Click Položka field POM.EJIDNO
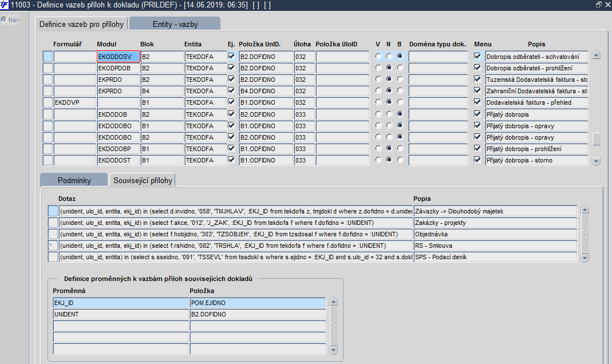 pyautogui.click(x=258, y=303)
